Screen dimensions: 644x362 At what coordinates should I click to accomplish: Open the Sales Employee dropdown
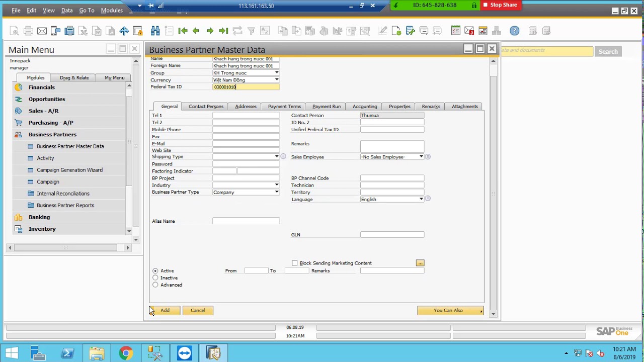click(x=421, y=157)
